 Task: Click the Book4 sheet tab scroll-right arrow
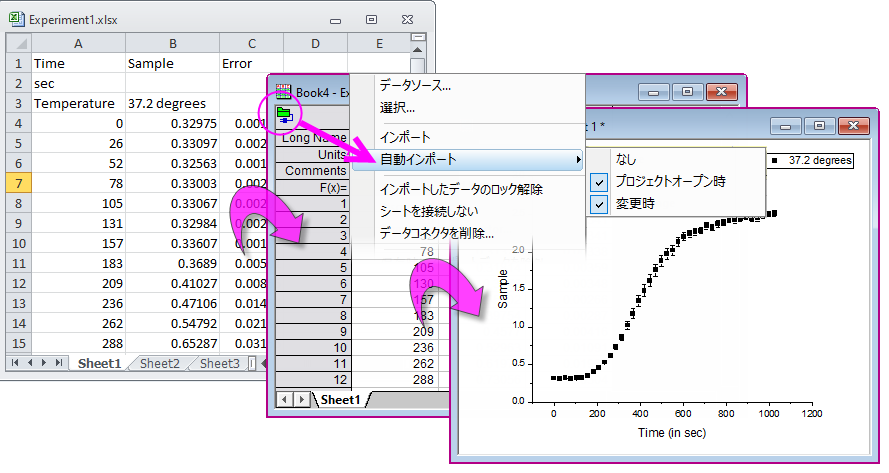click(302, 400)
